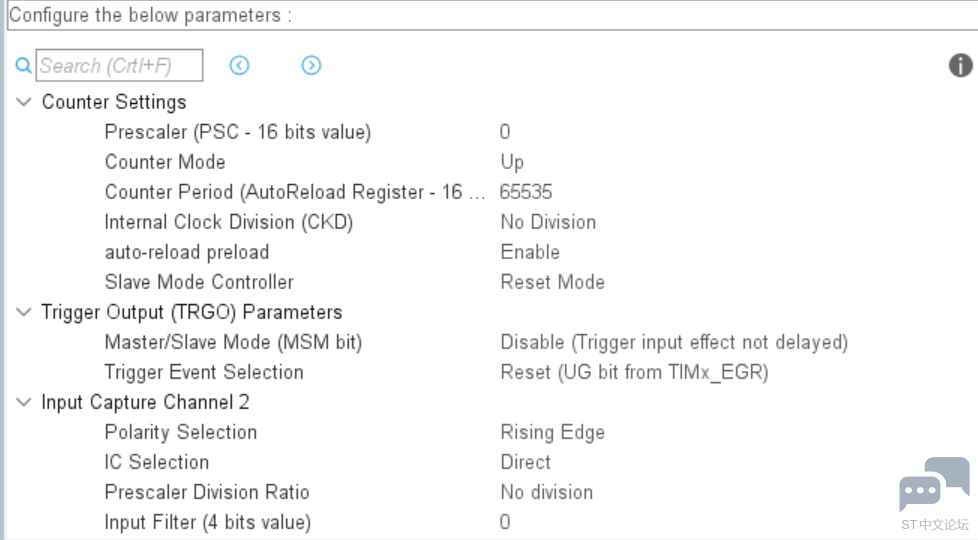Open Trigger Event Selection Reset dropdown
The image size is (978, 540).
[x=634, y=372]
